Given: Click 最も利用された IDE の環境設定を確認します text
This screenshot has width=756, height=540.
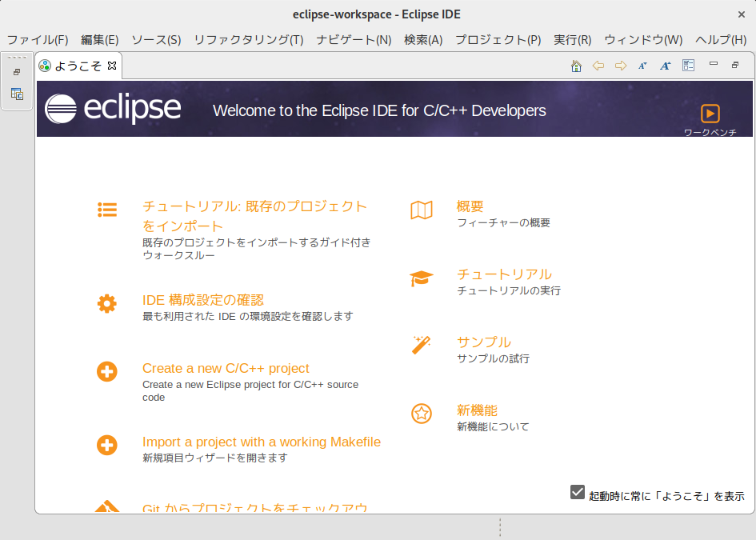Looking at the screenshot, I should [x=248, y=316].
